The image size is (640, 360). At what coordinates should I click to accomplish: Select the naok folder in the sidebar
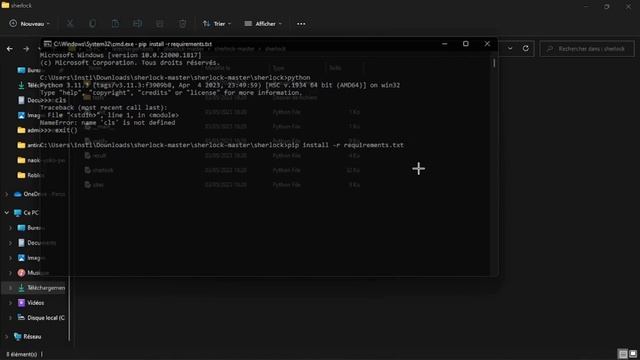tap(29, 160)
